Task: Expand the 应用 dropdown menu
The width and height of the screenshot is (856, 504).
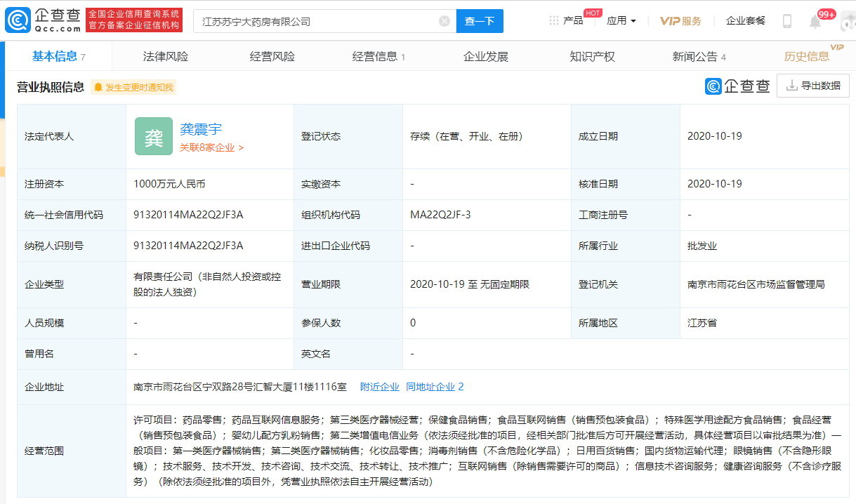Action: tap(621, 21)
